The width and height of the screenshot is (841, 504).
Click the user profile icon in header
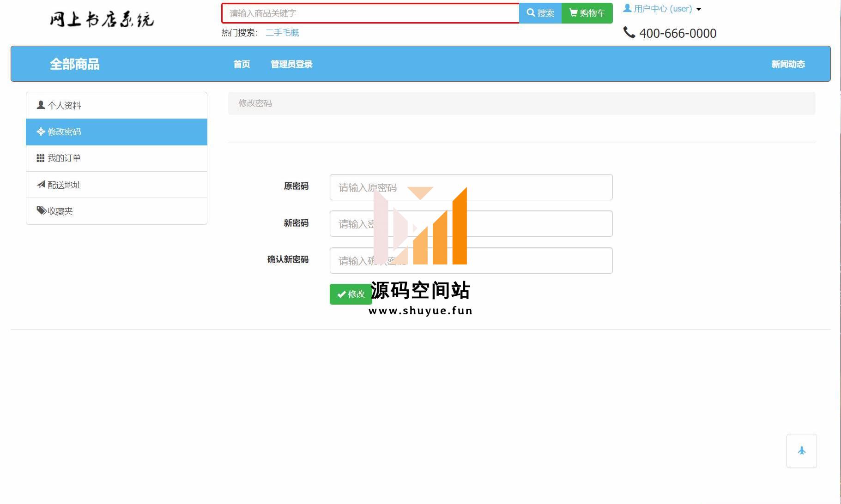[627, 8]
